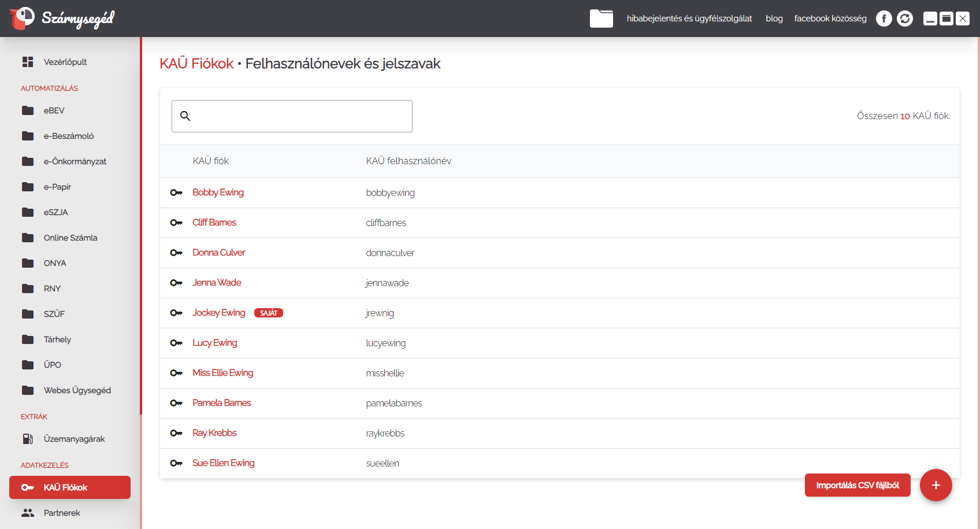Open the Jockey Ewing account link
The width and height of the screenshot is (980, 529).
click(218, 313)
